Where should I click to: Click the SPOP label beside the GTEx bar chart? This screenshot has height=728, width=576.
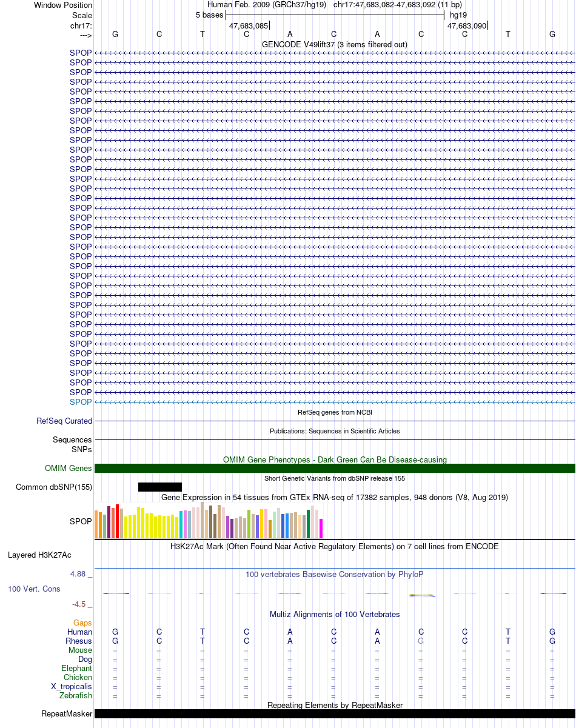(x=81, y=521)
